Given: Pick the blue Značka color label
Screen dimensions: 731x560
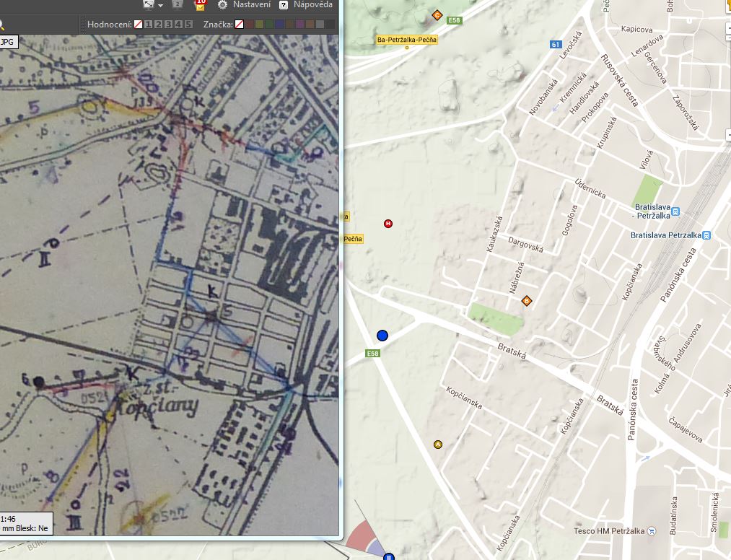Looking at the screenshot, I should click(x=279, y=25).
